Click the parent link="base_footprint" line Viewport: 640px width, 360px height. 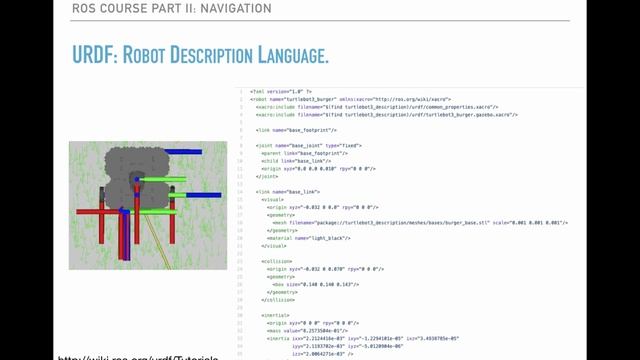click(x=304, y=153)
